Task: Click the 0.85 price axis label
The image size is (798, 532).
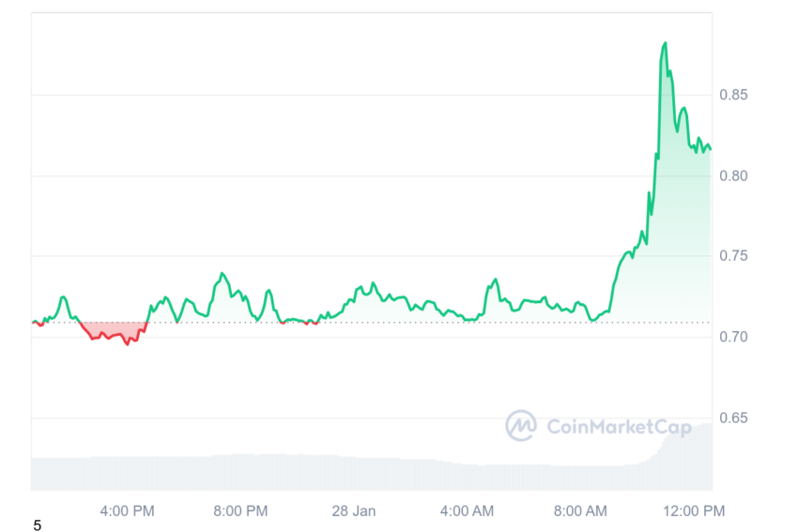Action: point(733,95)
